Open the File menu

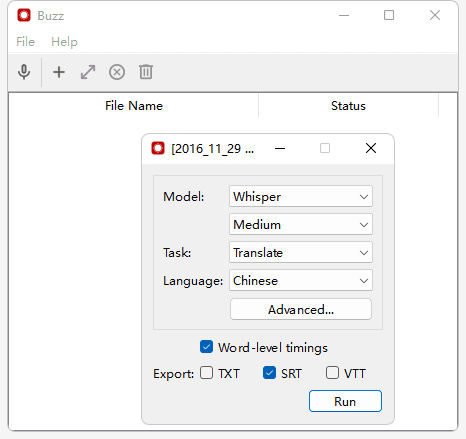tap(25, 42)
